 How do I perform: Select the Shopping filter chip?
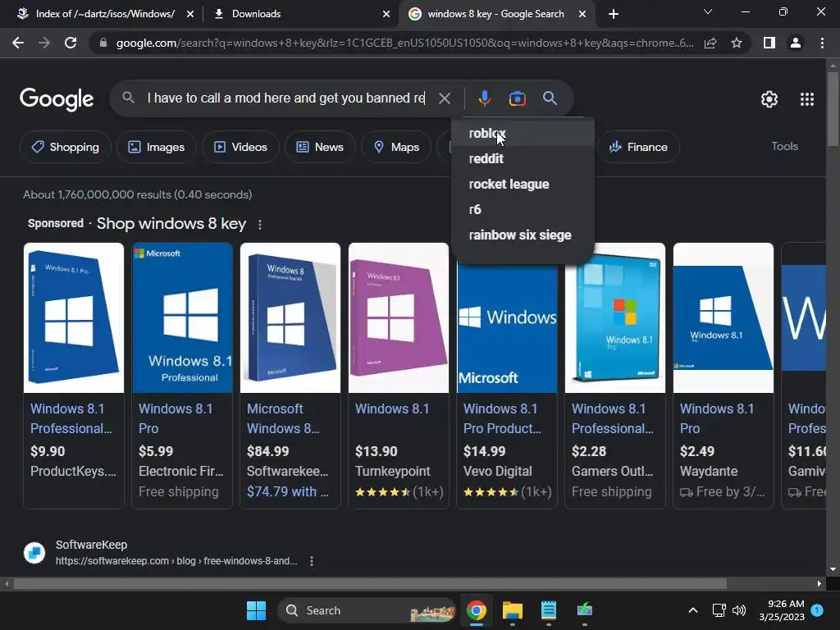tap(66, 147)
